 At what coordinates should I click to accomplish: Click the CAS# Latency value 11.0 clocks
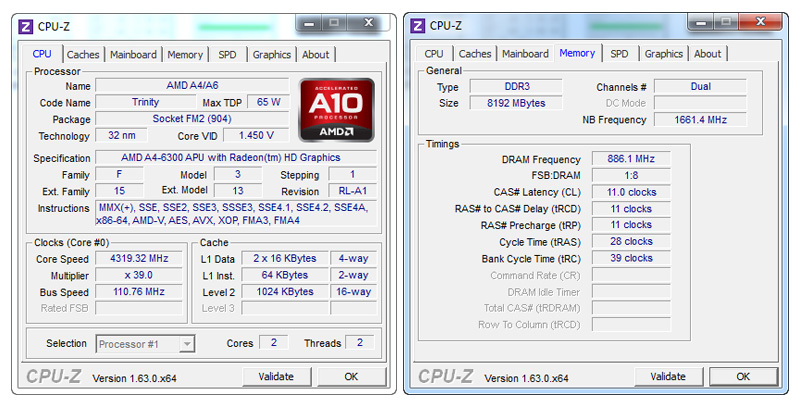point(631,192)
